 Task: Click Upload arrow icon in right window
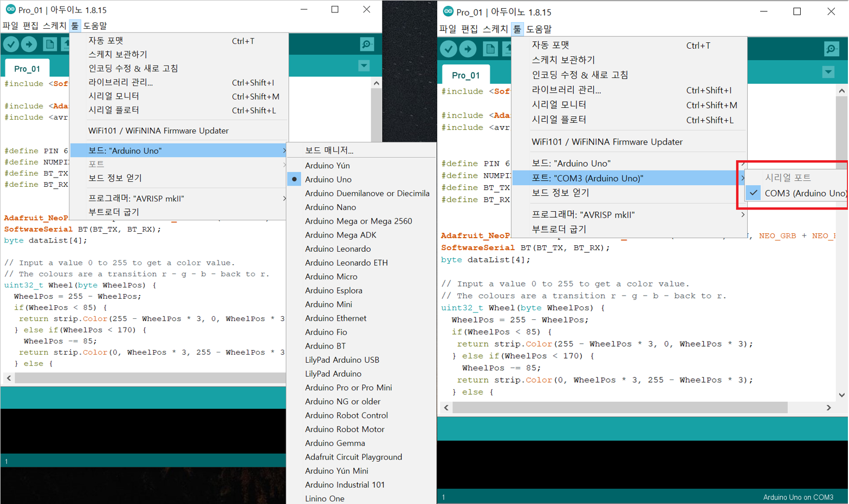468,49
